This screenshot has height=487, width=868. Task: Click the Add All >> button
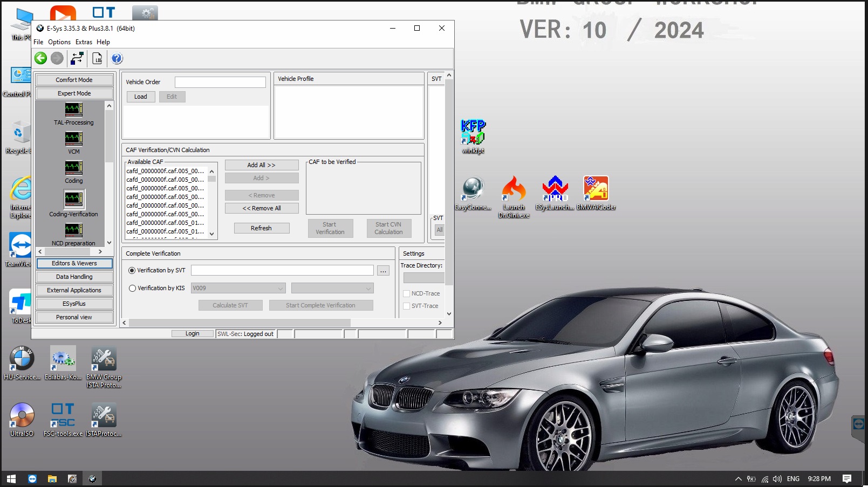coord(262,165)
